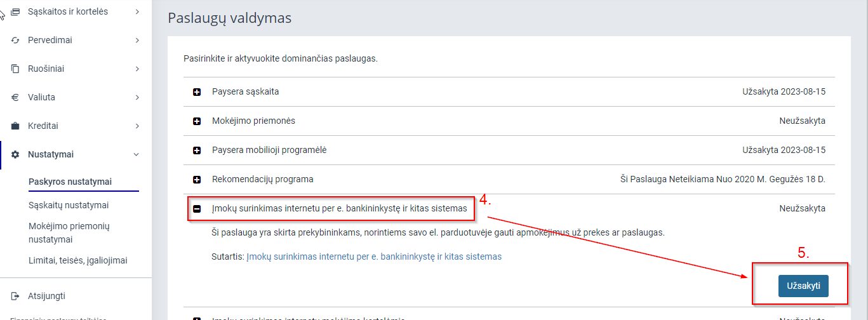This screenshot has width=868, height=320.
Task: Collapse Įmokų surinkimas internetu minus icon
Action: click(x=197, y=208)
